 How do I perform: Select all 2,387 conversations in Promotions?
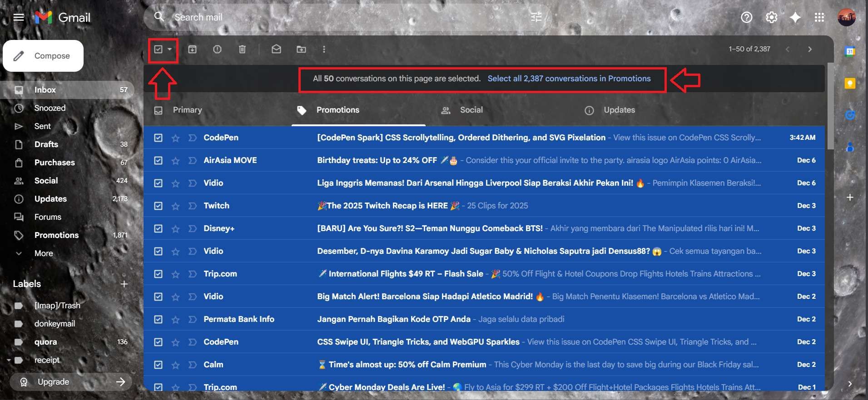[x=569, y=79]
